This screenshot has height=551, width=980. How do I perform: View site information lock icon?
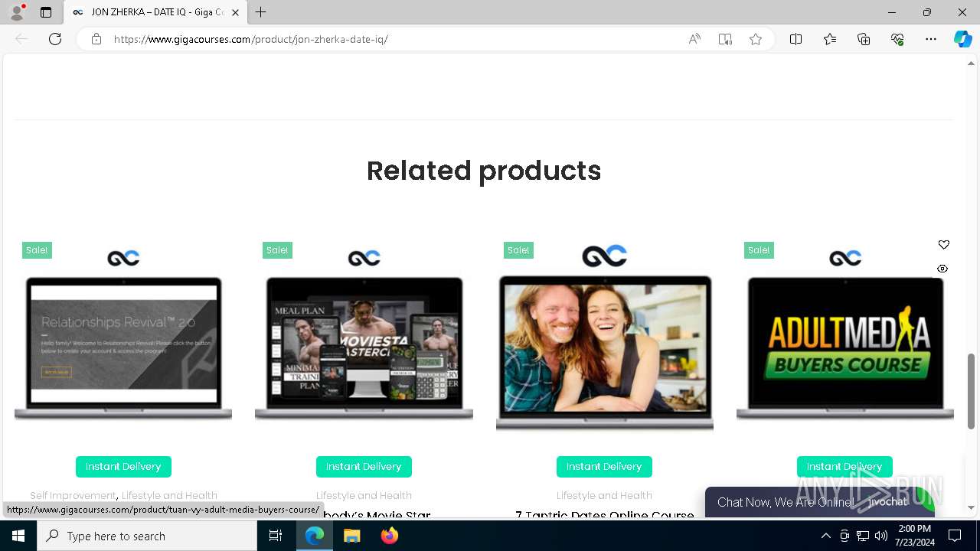(x=96, y=39)
